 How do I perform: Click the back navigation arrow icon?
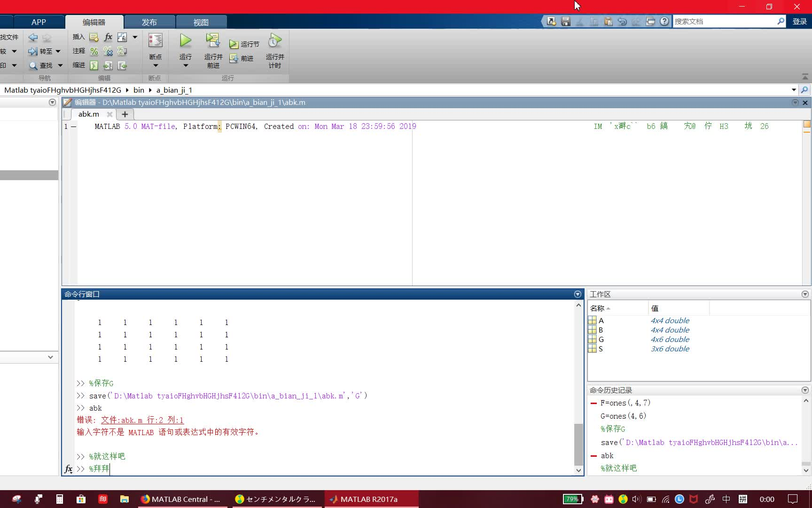[33, 37]
